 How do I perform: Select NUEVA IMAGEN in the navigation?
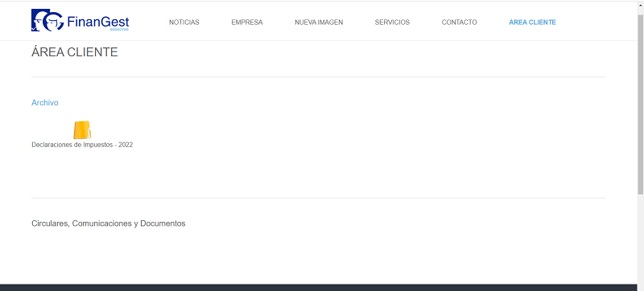[x=319, y=23]
